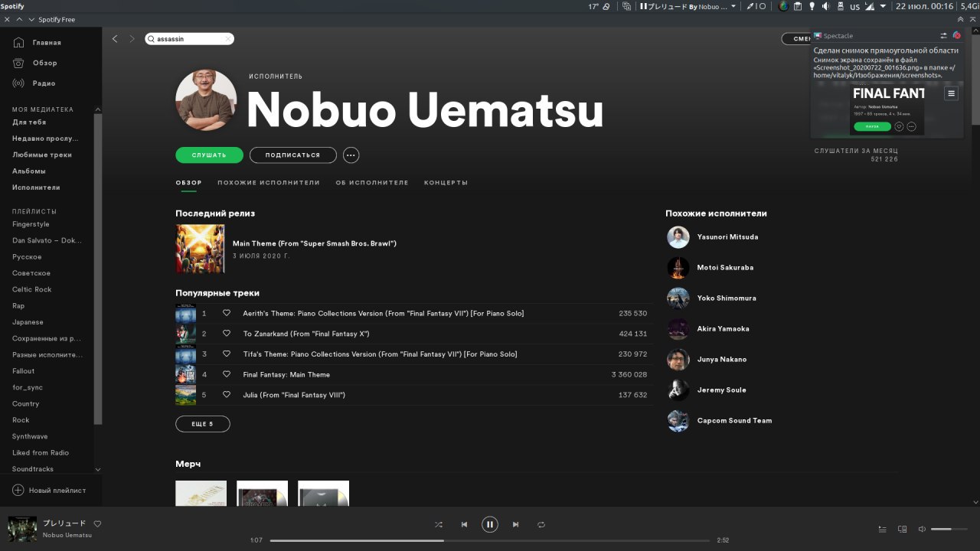Image resolution: width=980 pixels, height=551 pixels.
Task: Open the volume tray icon in panel
Action: [826, 6]
